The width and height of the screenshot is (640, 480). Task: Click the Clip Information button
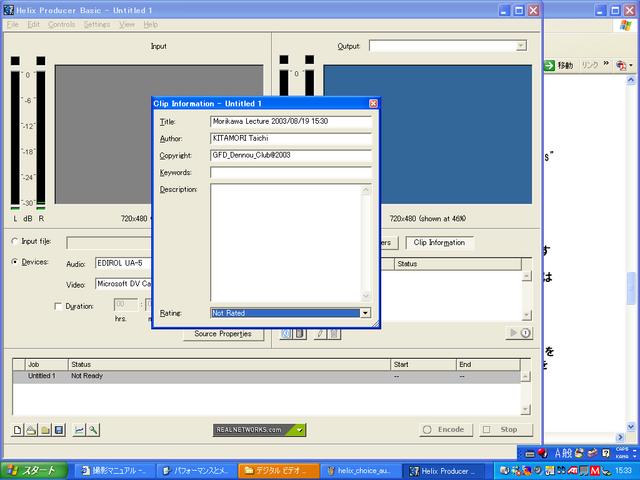[439, 242]
